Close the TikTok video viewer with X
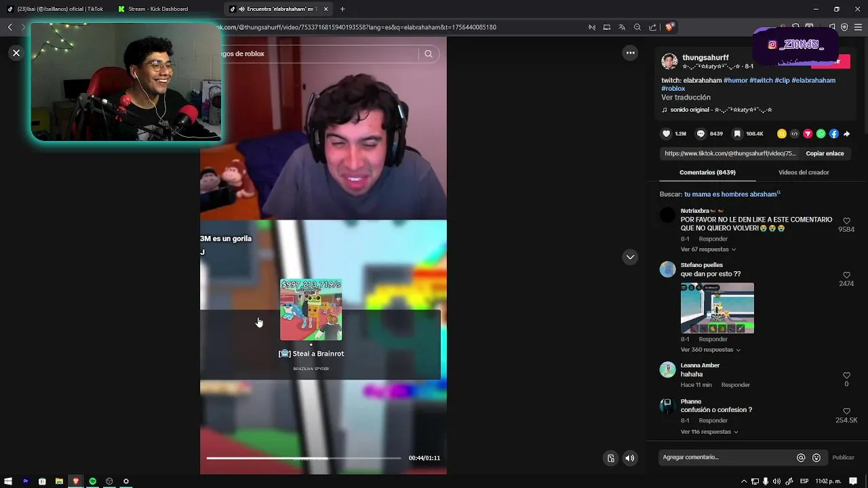 [16, 53]
